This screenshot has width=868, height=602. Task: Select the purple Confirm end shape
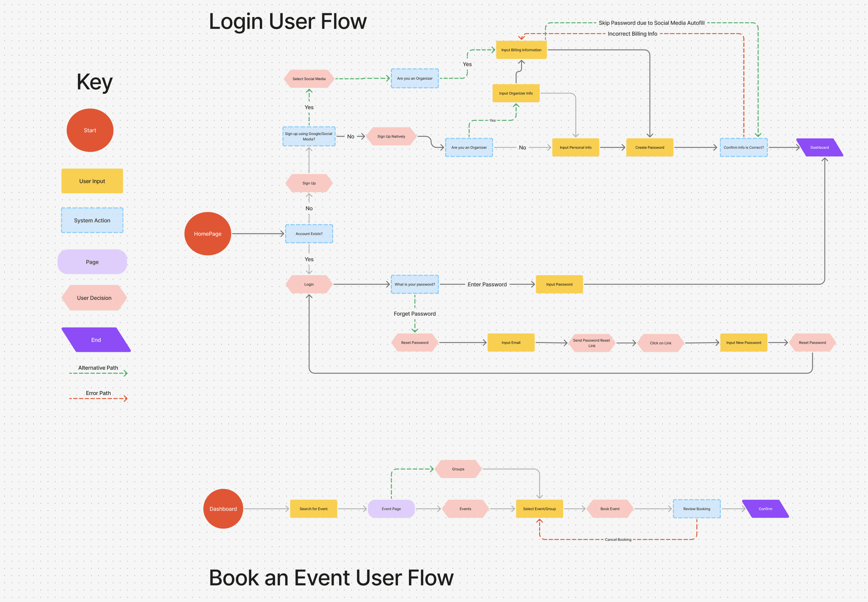pos(765,508)
